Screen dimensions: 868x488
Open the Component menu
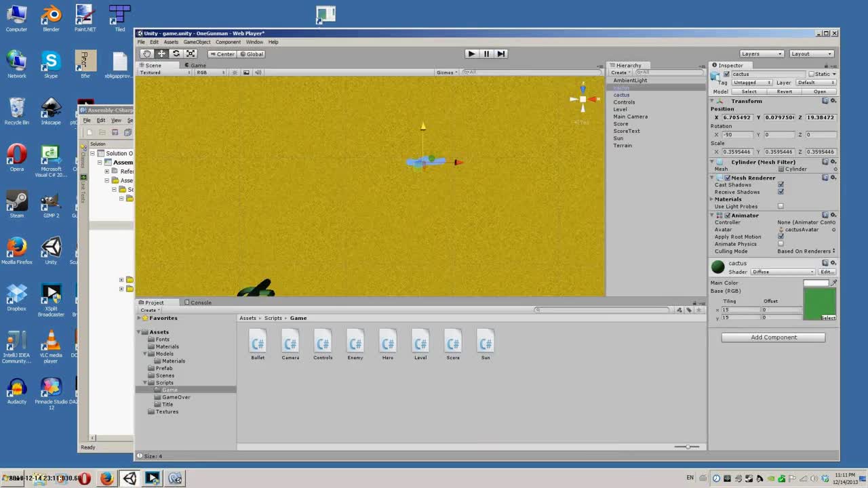(x=228, y=42)
